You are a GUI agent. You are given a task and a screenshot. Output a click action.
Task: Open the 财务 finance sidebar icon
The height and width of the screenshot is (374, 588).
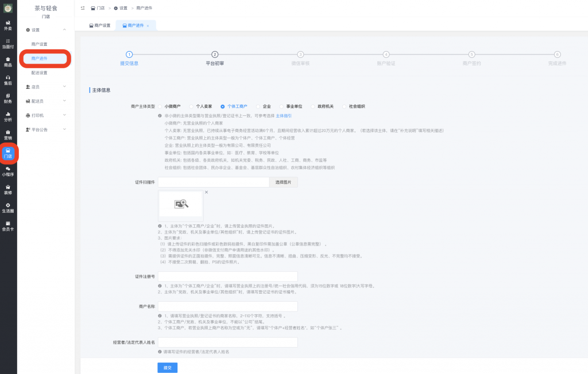click(x=8, y=98)
